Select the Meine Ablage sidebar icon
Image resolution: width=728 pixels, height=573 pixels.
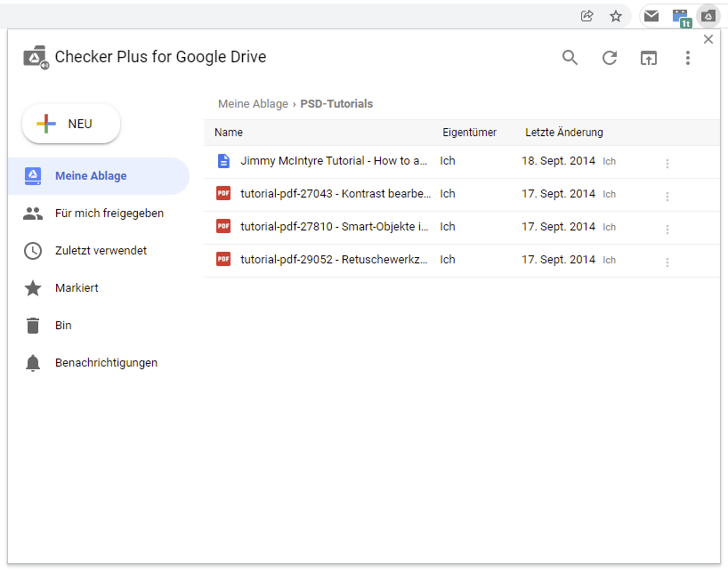point(33,175)
